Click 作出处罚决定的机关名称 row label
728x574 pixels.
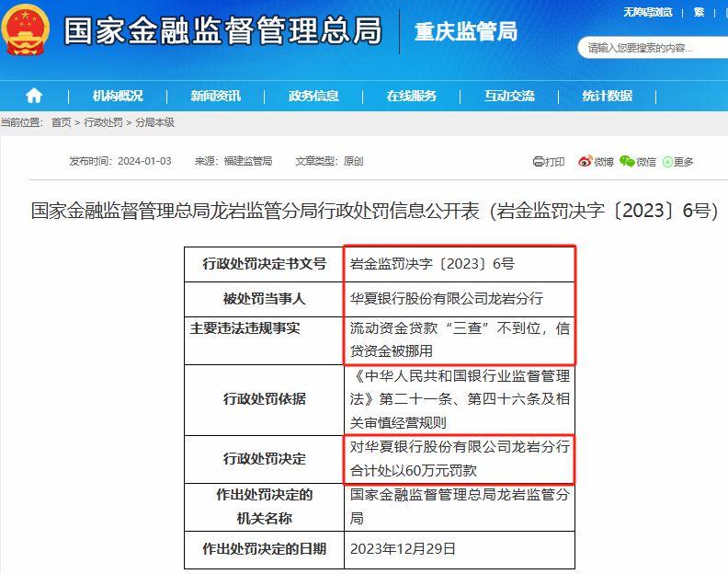pyautogui.click(x=264, y=507)
